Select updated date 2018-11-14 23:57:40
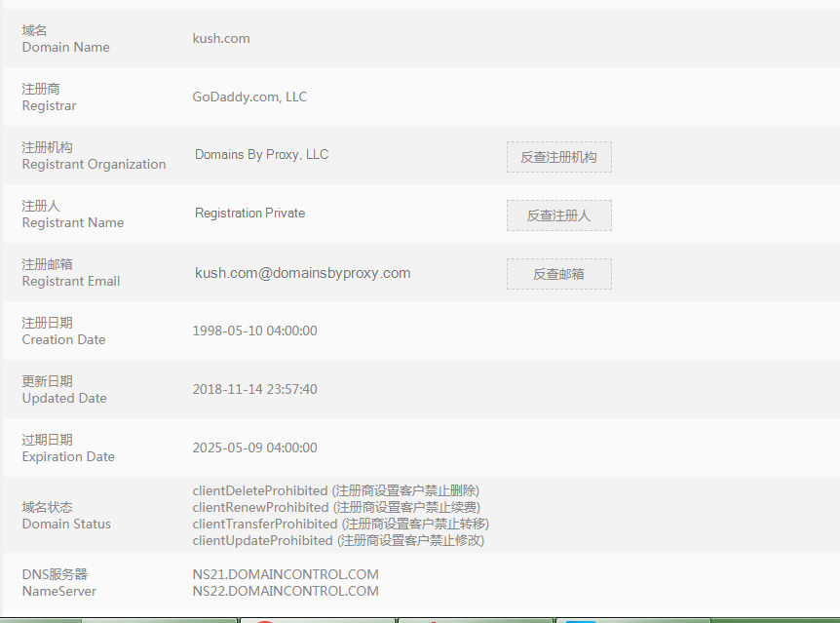 [x=255, y=389]
